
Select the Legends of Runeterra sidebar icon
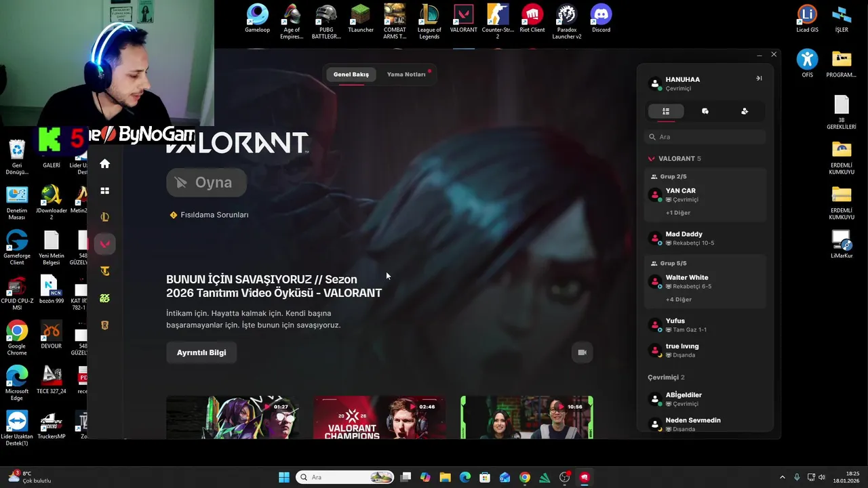(x=104, y=325)
